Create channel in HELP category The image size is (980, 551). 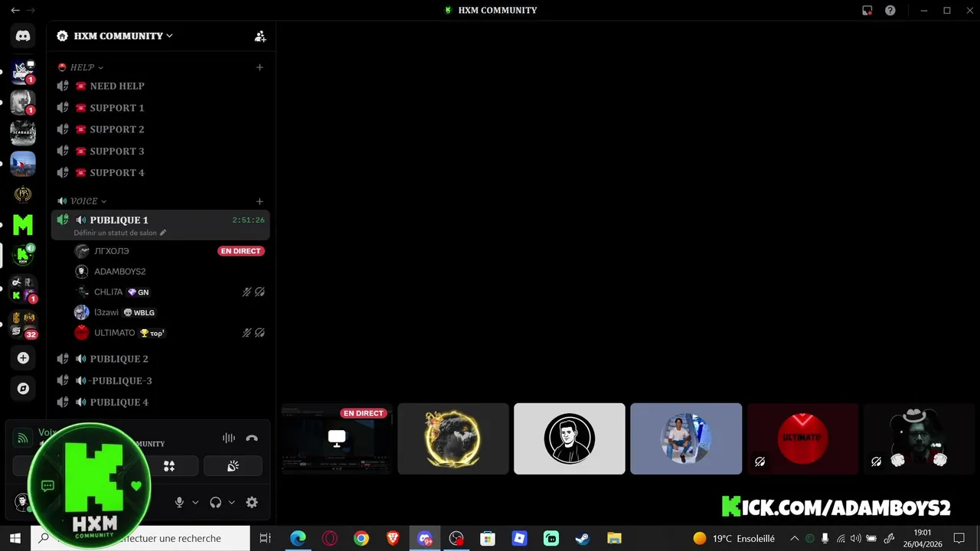260,67
